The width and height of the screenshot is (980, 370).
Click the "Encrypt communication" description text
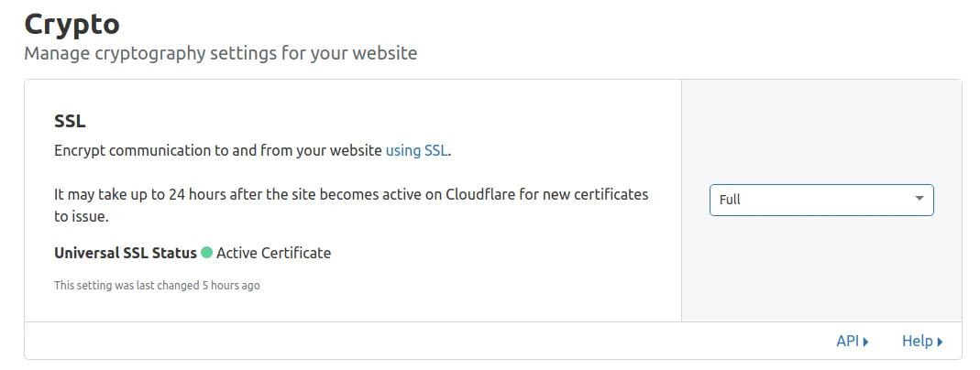point(218,150)
